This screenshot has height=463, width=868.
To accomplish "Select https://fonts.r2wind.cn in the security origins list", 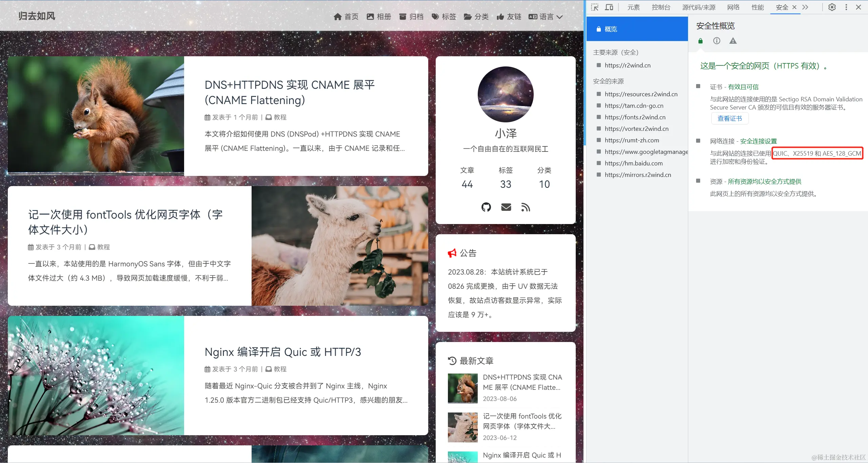I will coord(635,117).
